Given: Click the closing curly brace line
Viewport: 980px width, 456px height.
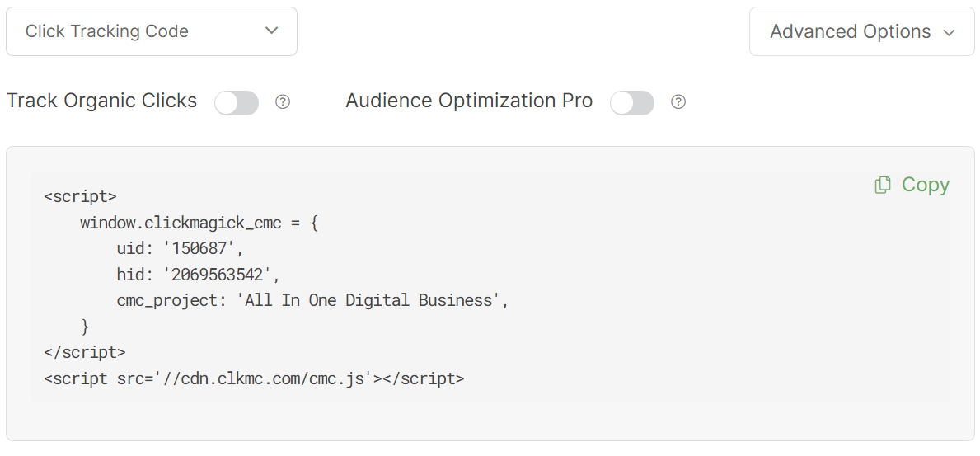Looking at the screenshot, I should (85, 327).
